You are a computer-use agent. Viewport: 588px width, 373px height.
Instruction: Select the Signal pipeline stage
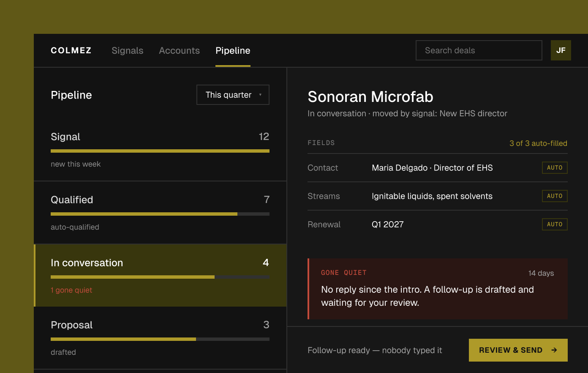point(160,150)
